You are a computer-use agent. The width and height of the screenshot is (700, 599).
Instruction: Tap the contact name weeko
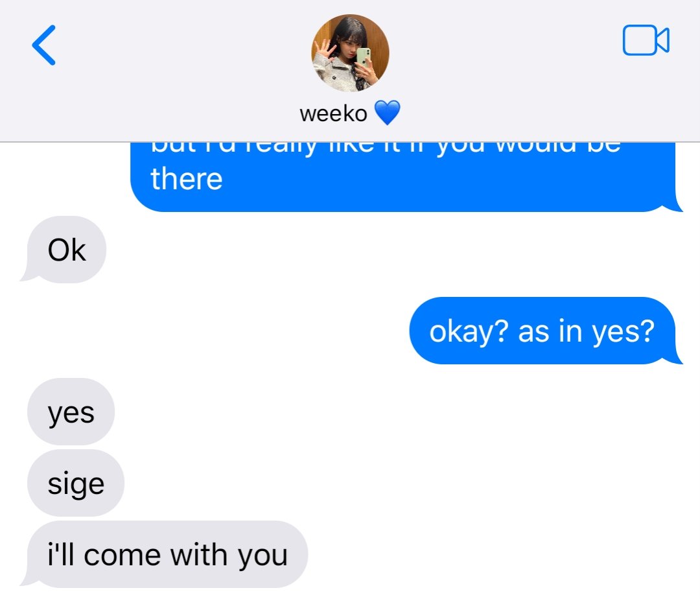333,113
